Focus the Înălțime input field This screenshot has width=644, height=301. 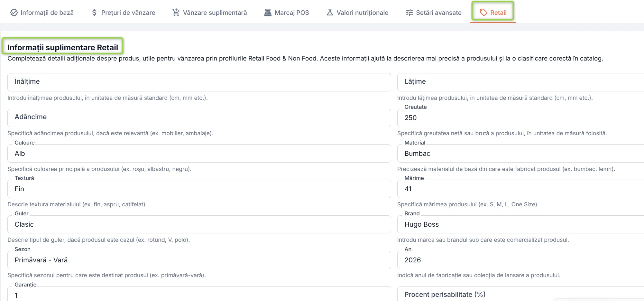click(x=199, y=82)
